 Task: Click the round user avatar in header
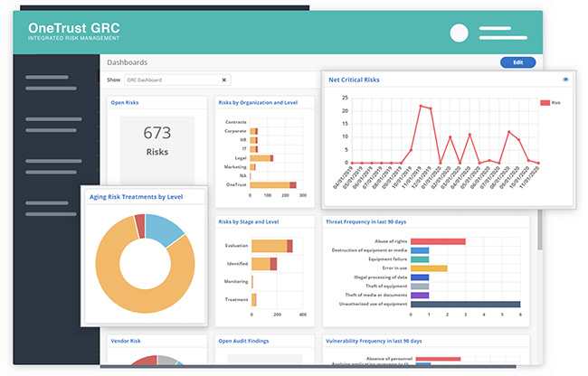coord(460,33)
